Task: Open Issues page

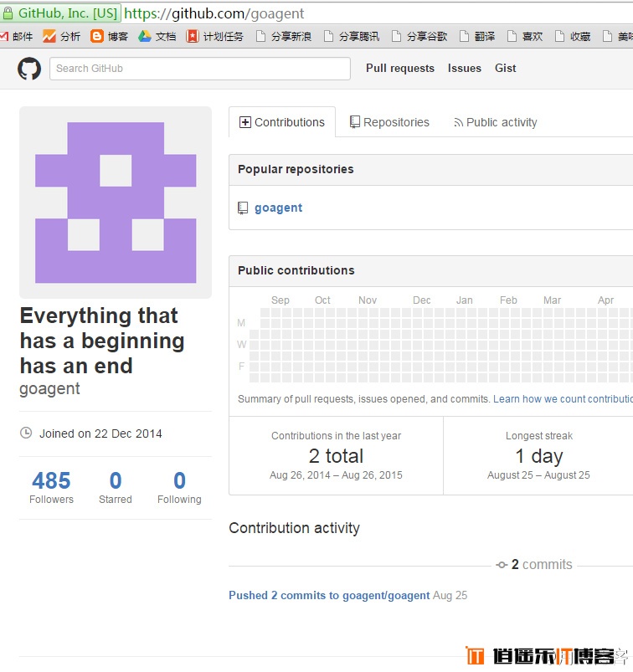Action: tap(465, 68)
